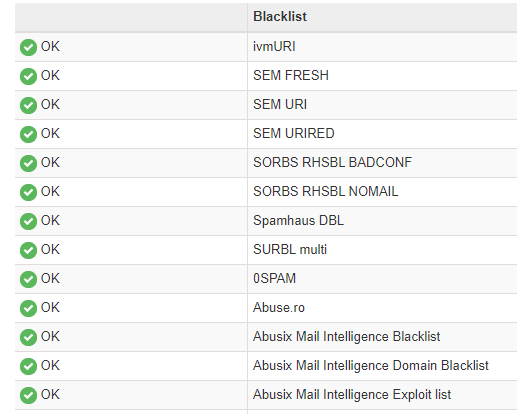Select the ivmURI blacklist name
This screenshot has width=517, height=414.
(274, 46)
